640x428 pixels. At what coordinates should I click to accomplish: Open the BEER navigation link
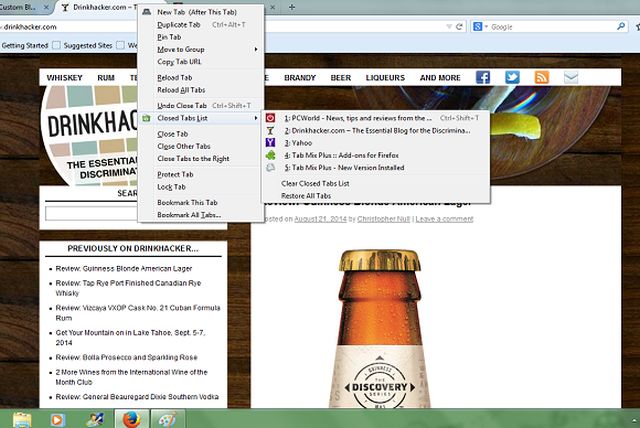click(x=341, y=78)
